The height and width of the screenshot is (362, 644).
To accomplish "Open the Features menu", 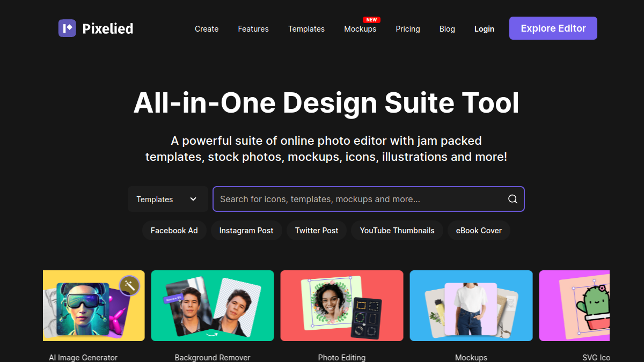I will [x=253, y=29].
